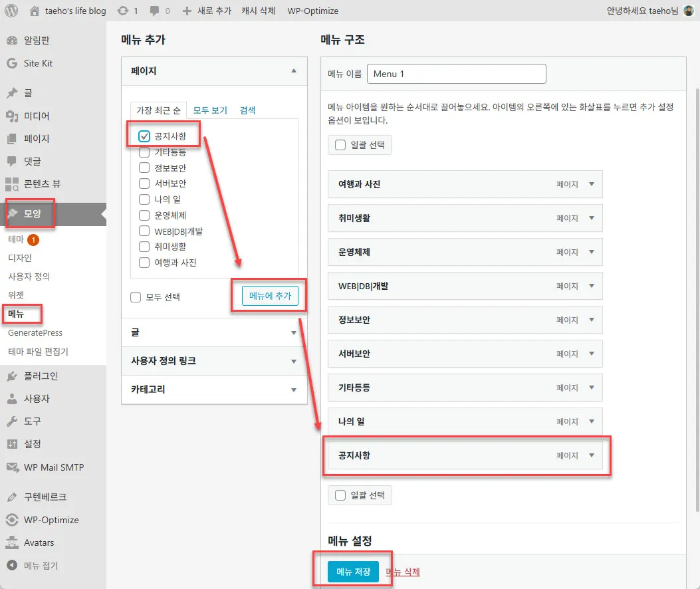Image resolution: width=700 pixels, height=589 pixels.
Task: Click the WordPress logo in the admin bar
Action: (11, 10)
